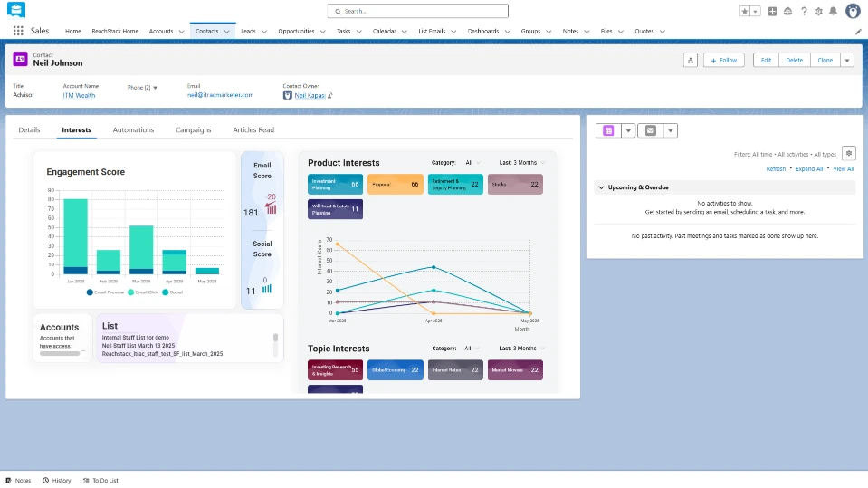Open the activity timeline settings gear

849,154
